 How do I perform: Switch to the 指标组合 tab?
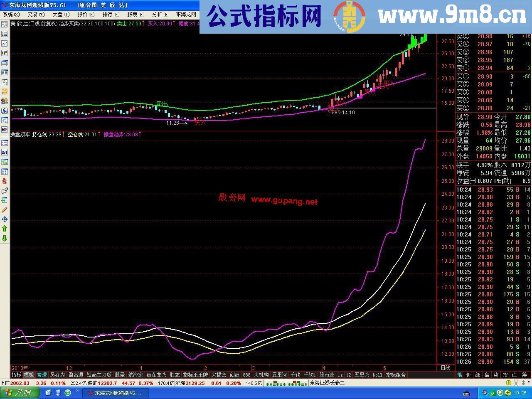point(396,375)
